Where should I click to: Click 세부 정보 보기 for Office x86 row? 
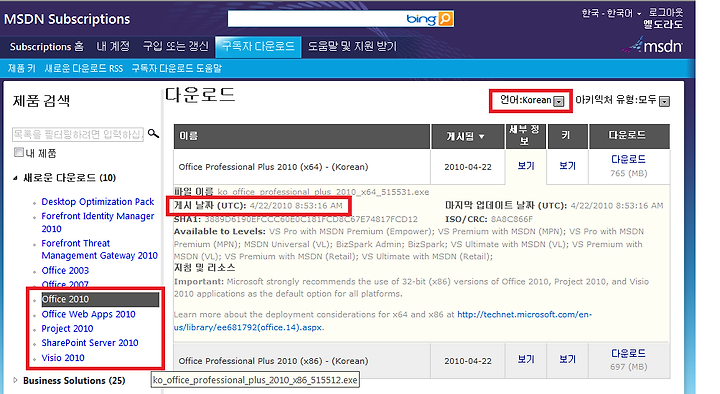(x=526, y=360)
